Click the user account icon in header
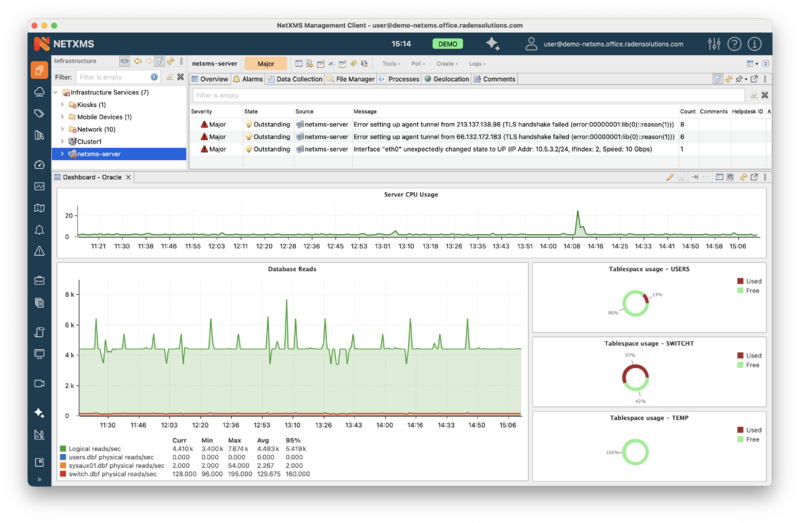This screenshot has width=800, height=523. 531,44
